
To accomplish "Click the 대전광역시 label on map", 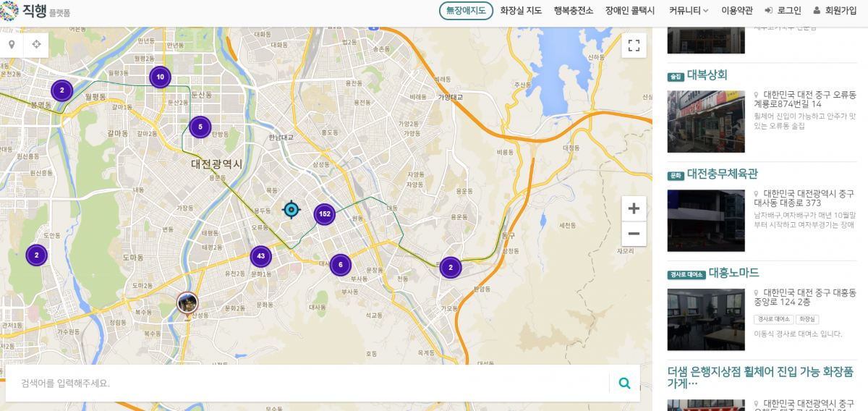I will tap(216, 164).
